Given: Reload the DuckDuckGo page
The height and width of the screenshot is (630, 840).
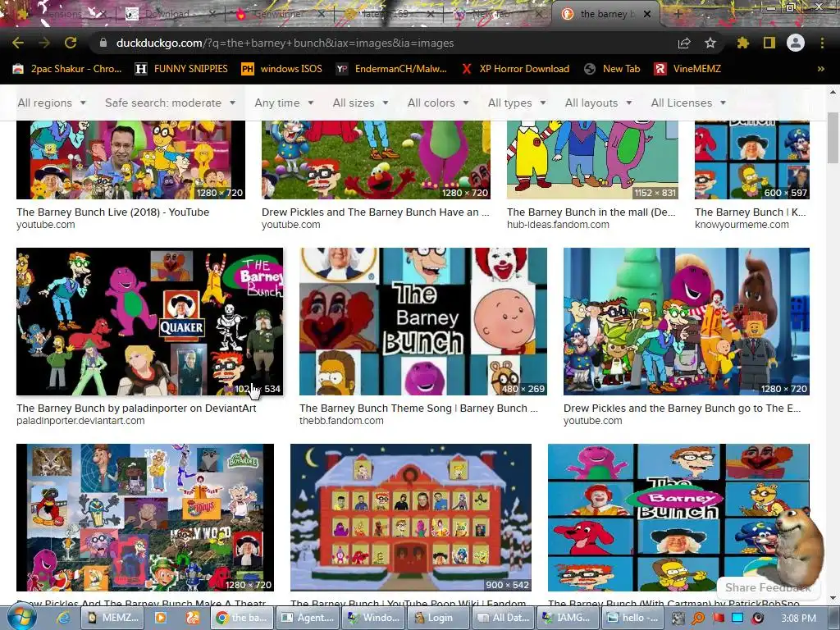Looking at the screenshot, I should pos(71,43).
